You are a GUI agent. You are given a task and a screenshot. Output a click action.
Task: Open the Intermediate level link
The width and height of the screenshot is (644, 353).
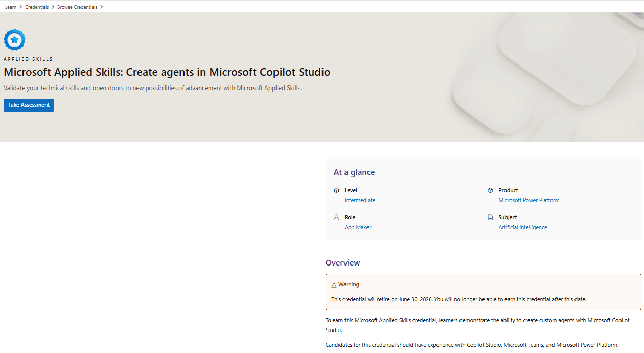tap(360, 200)
